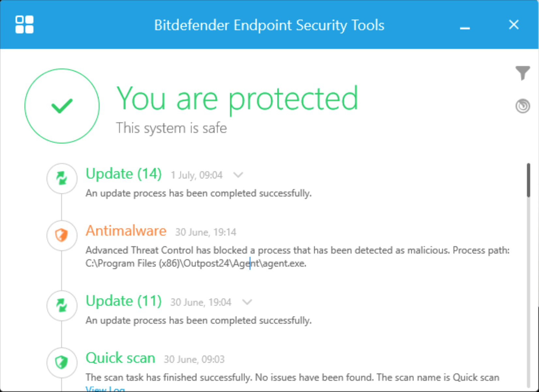Collapse the Update (14) chevron arrow

tap(238, 175)
